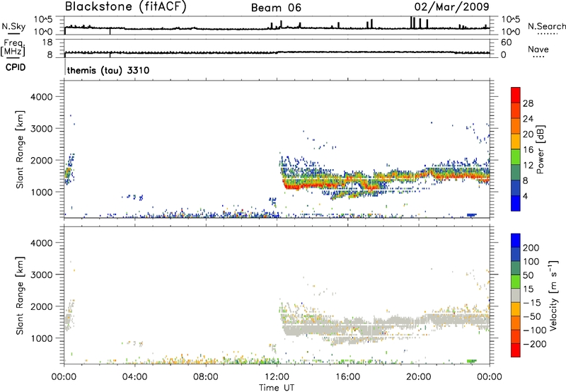Click the '20:00' time tick label
Screen dimensions: 566x392
418,377
